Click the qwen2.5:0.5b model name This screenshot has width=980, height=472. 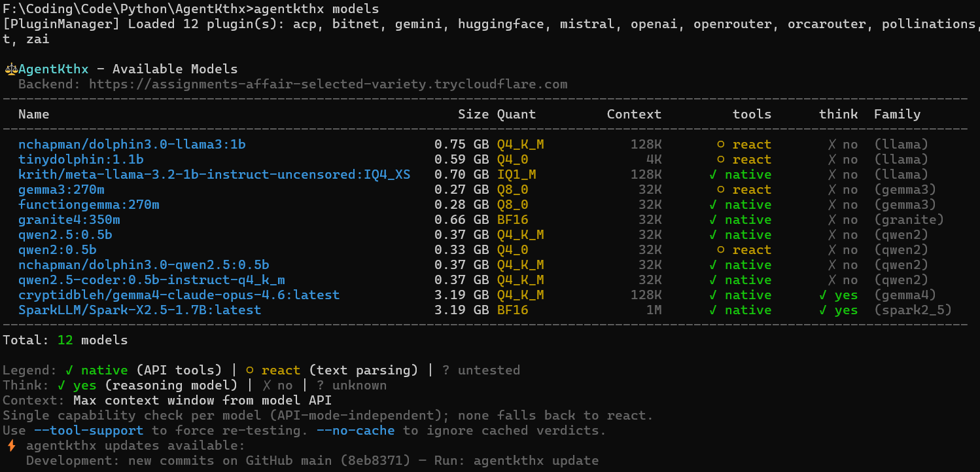pyautogui.click(x=65, y=234)
